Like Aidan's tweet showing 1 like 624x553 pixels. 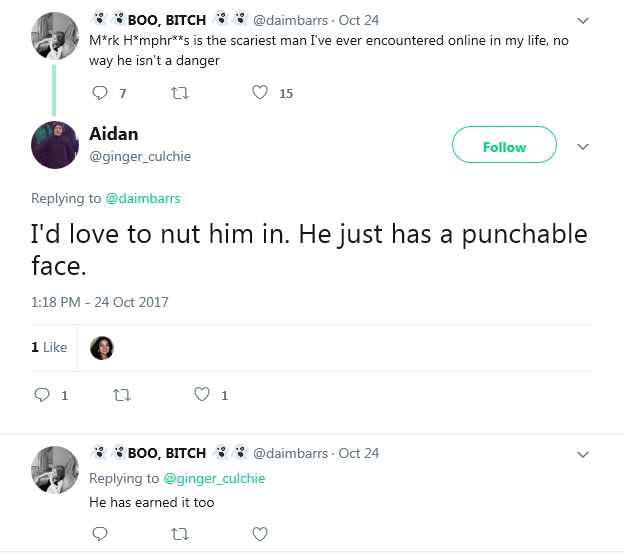click(201, 395)
